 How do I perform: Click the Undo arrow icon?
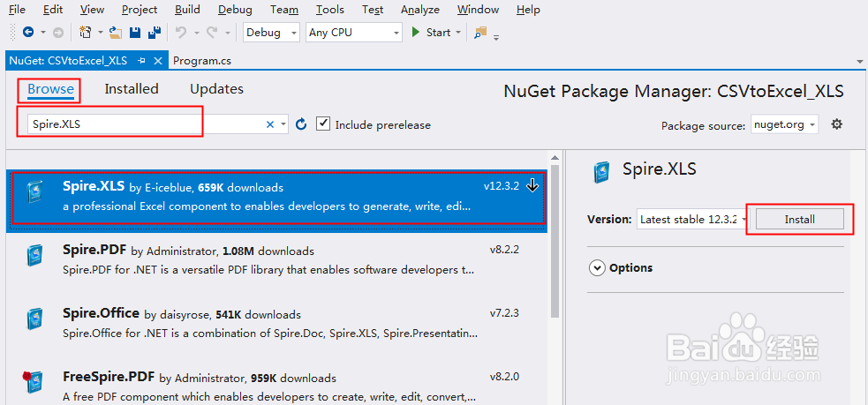tap(181, 33)
